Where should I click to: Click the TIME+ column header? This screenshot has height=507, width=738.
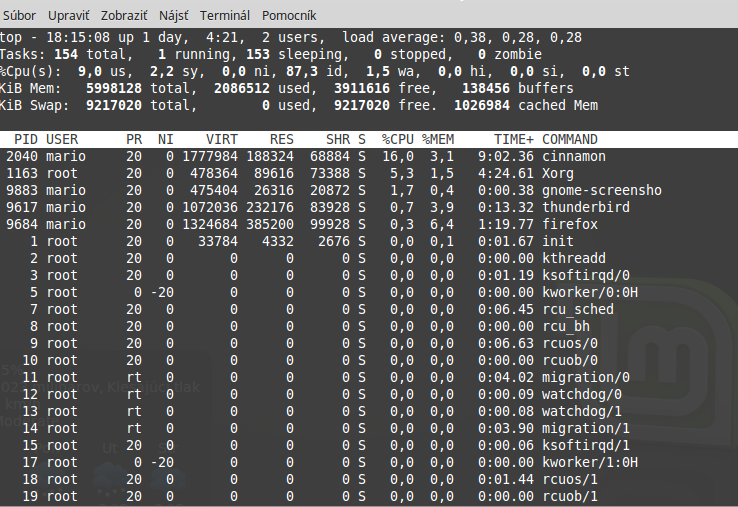tap(514, 139)
